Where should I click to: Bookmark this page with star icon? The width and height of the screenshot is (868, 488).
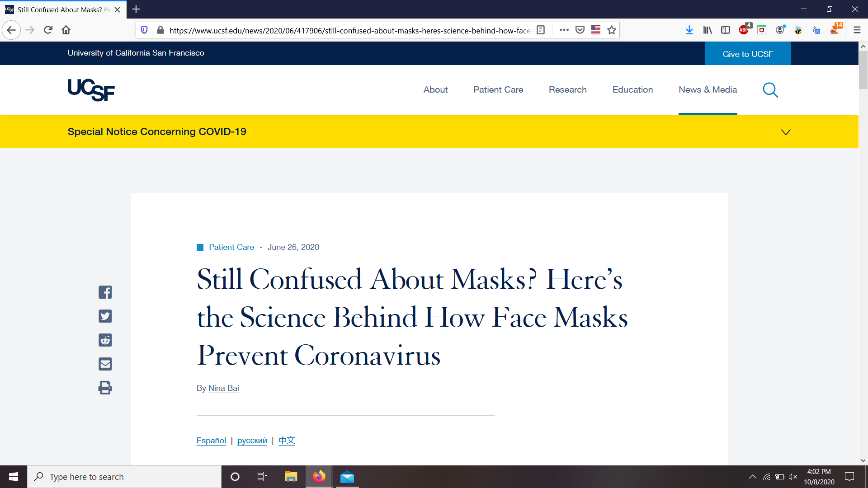pyautogui.click(x=612, y=30)
